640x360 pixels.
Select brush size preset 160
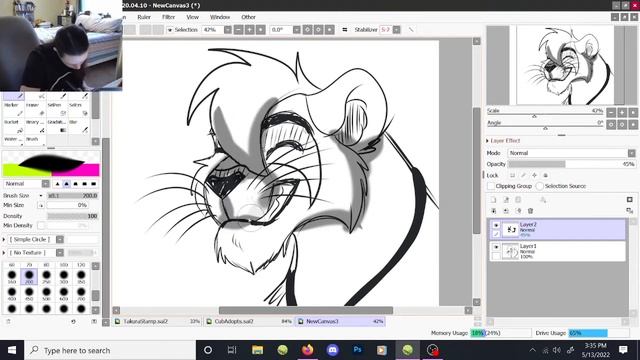click(x=12, y=276)
